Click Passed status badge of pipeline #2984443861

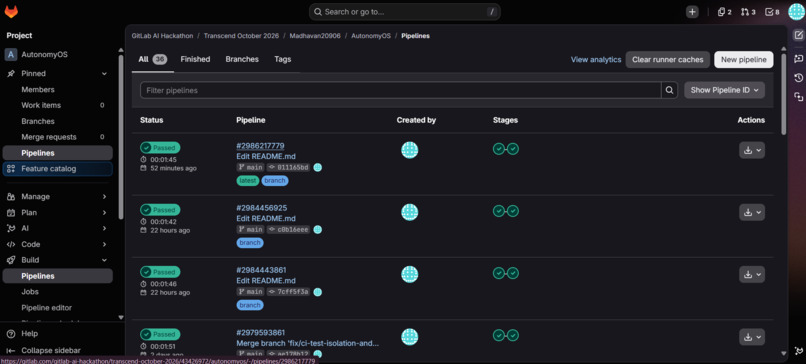(160, 272)
